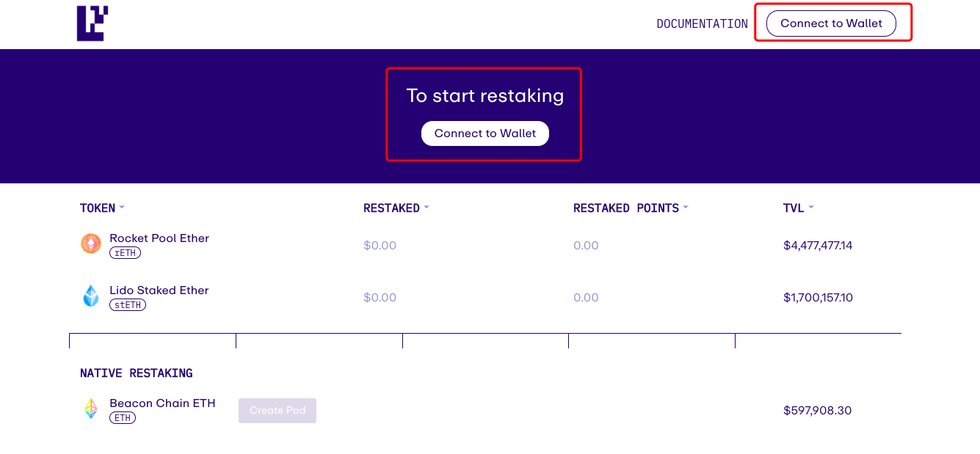Click the EigenLayer logo in header

click(92, 23)
